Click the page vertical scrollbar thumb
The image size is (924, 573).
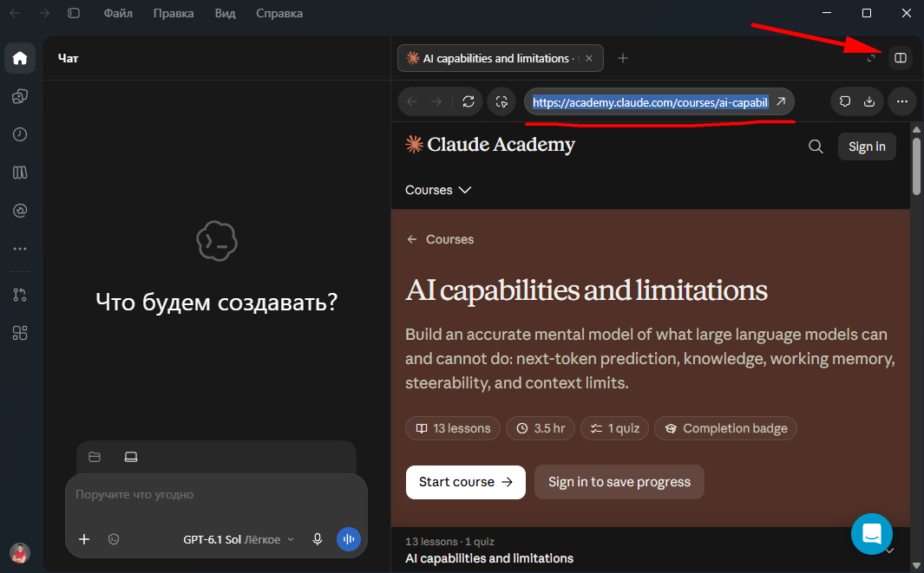click(916, 165)
